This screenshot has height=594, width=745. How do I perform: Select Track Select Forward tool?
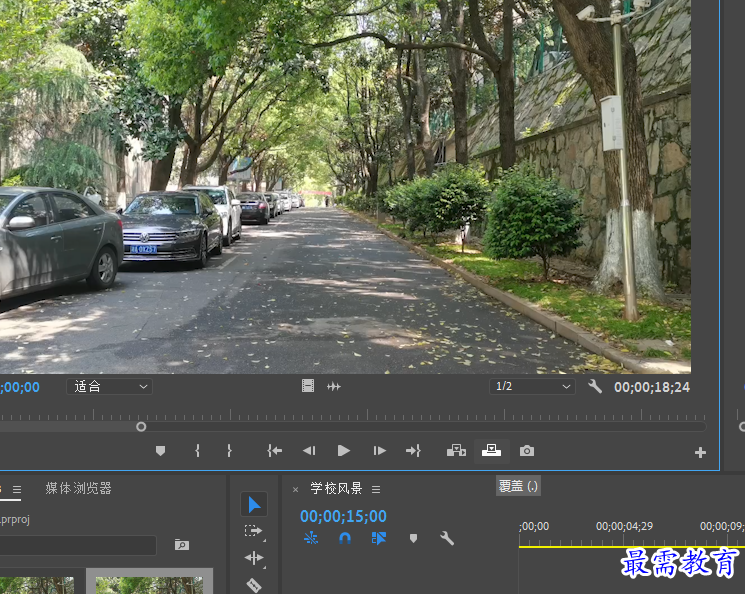point(254,531)
